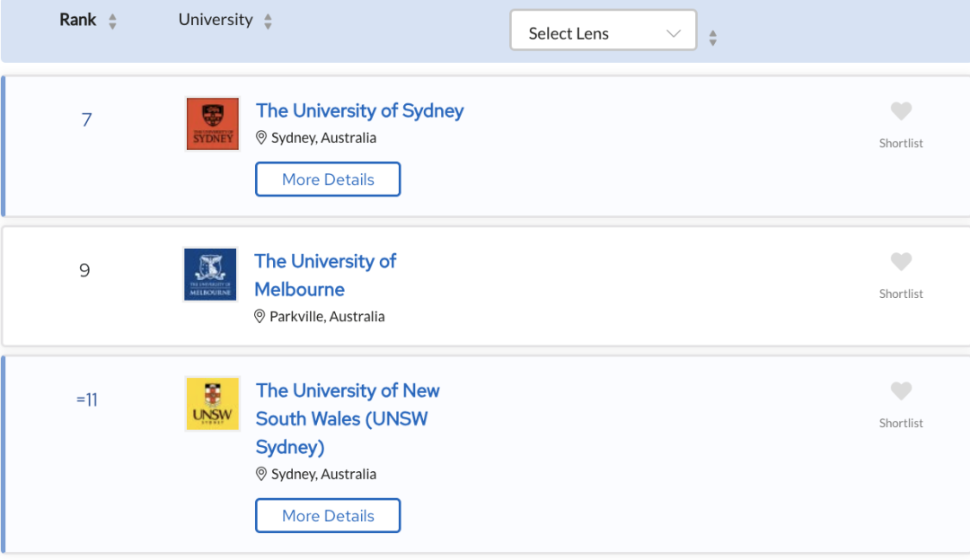
Task: Click location pin icon beside Parkville, Australia
Action: coord(260,317)
